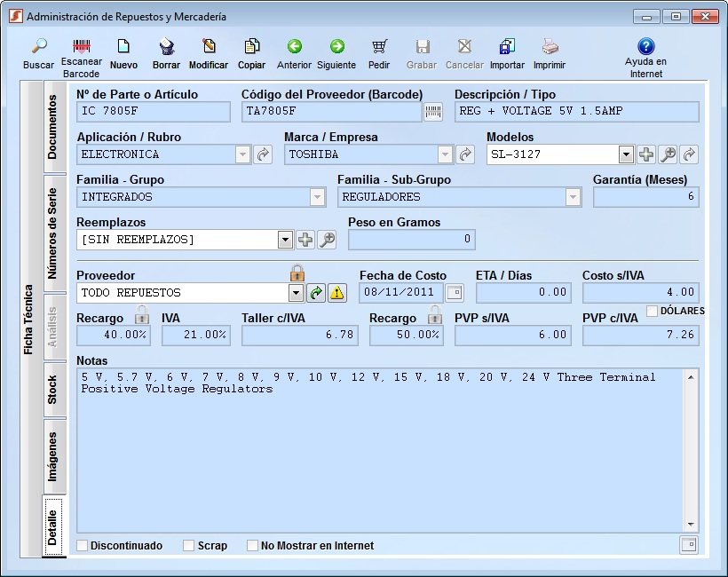Click the Buscar magnifier icon
Viewport: 728px width, 577px height.
(x=39, y=46)
